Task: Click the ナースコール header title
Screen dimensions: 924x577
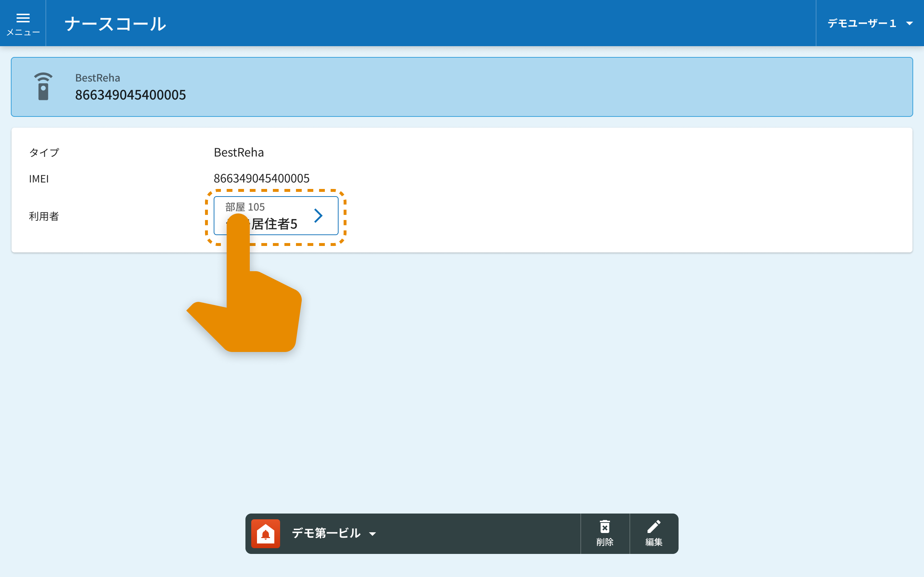Action: [x=115, y=24]
